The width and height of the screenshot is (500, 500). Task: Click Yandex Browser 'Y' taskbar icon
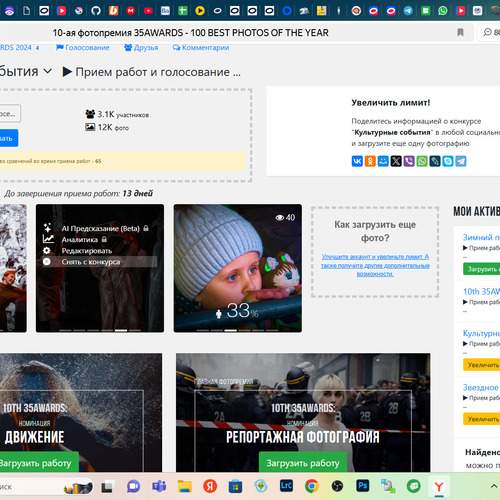click(439, 487)
